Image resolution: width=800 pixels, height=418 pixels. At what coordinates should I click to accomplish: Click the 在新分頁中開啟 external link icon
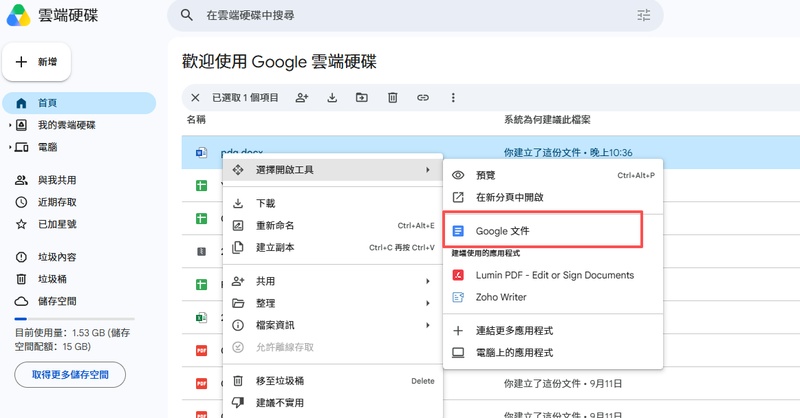(x=458, y=197)
